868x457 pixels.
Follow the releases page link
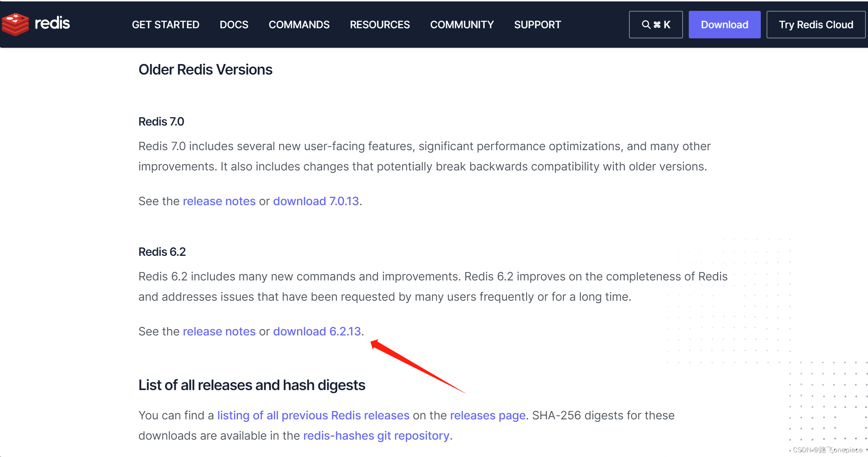[x=488, y=415]
